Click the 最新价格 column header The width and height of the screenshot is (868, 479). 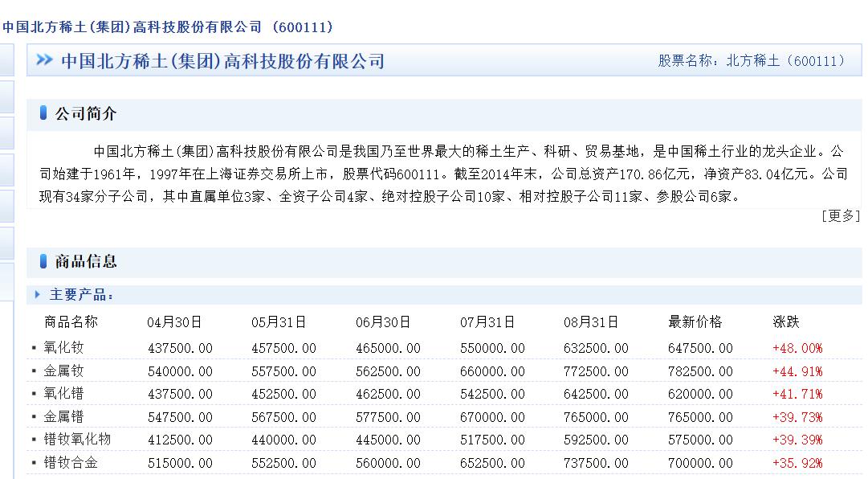pos(695,321)
